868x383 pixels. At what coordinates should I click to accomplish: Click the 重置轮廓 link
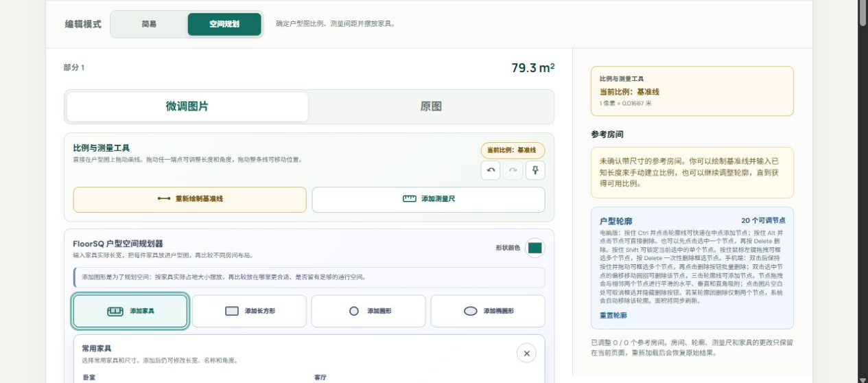click(613, 316)
